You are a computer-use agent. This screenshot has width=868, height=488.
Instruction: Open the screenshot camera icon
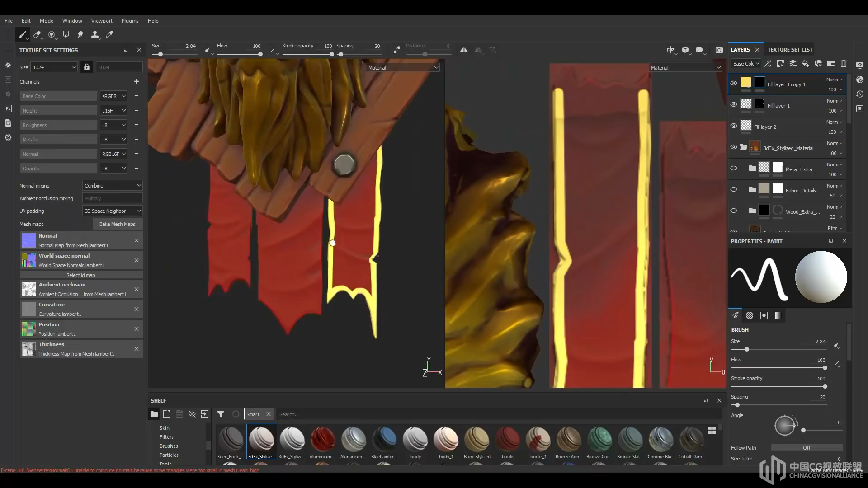719,50
